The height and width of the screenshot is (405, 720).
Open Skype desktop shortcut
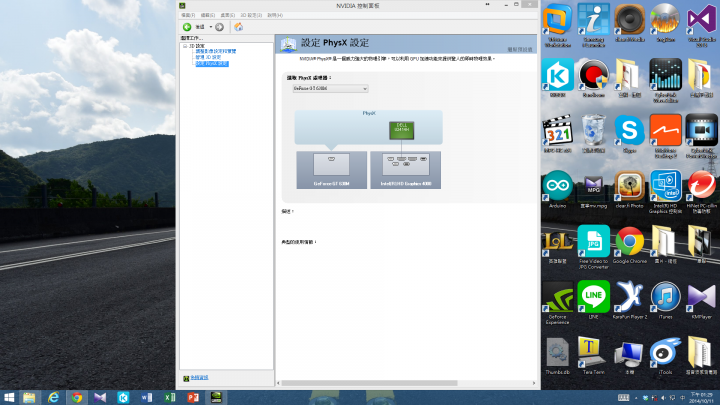630,133
